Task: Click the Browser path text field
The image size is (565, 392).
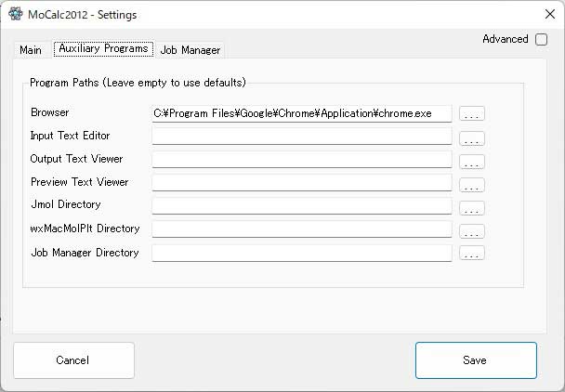Action: (302, 113)
